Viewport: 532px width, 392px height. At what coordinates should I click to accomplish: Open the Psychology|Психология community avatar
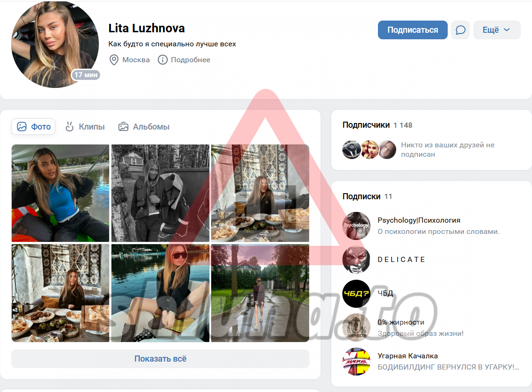356,226
